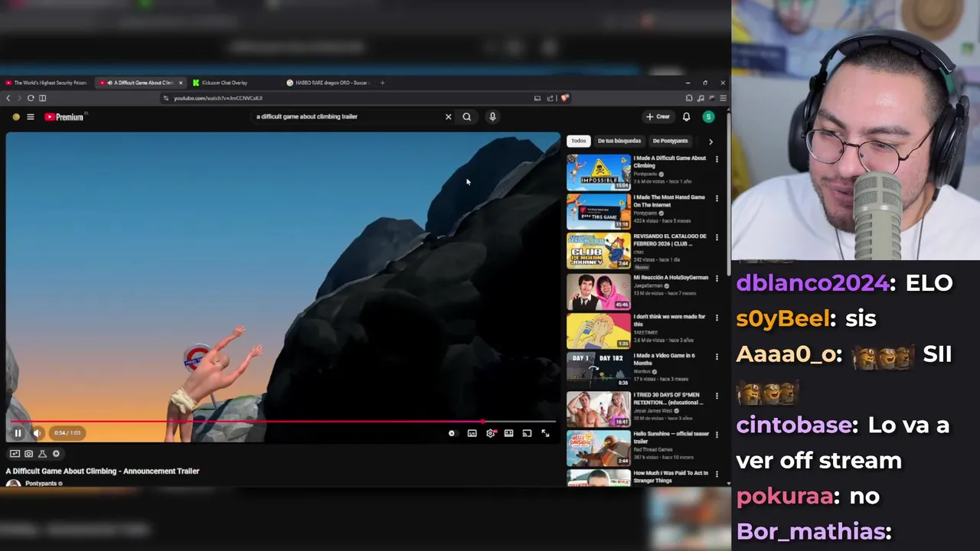The width and height of the screenshot is (980, 551).
Task: Clear the search box with X
Action: 449,117
